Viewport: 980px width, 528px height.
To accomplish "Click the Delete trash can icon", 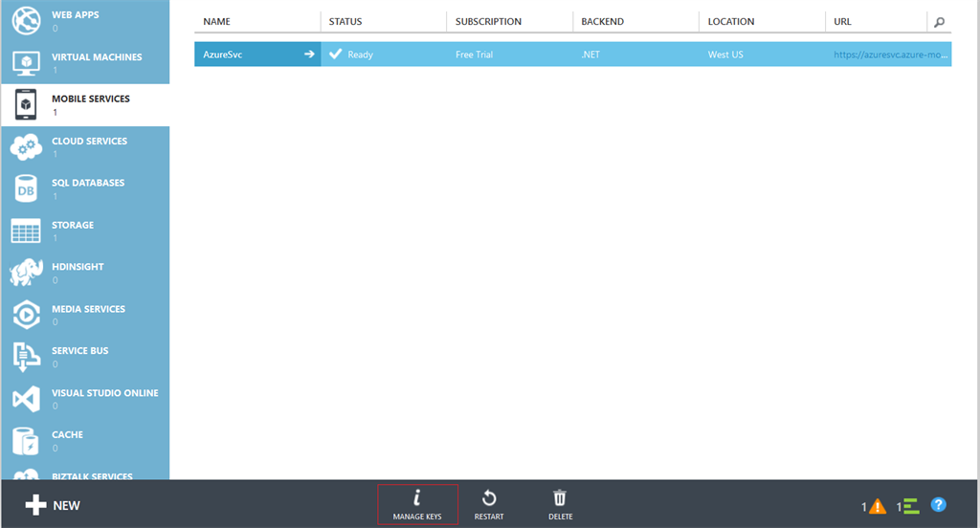I will tap(560, 498).
